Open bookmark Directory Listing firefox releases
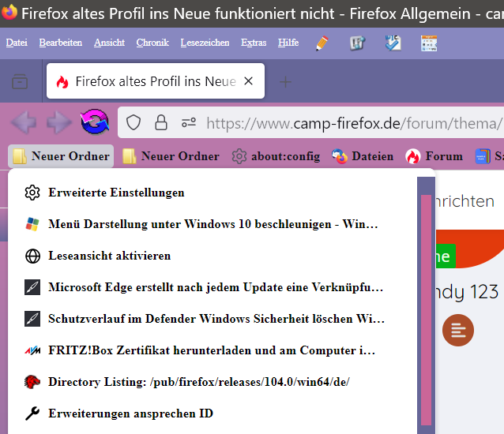The image size is (504, 434). tap(213, 382)
